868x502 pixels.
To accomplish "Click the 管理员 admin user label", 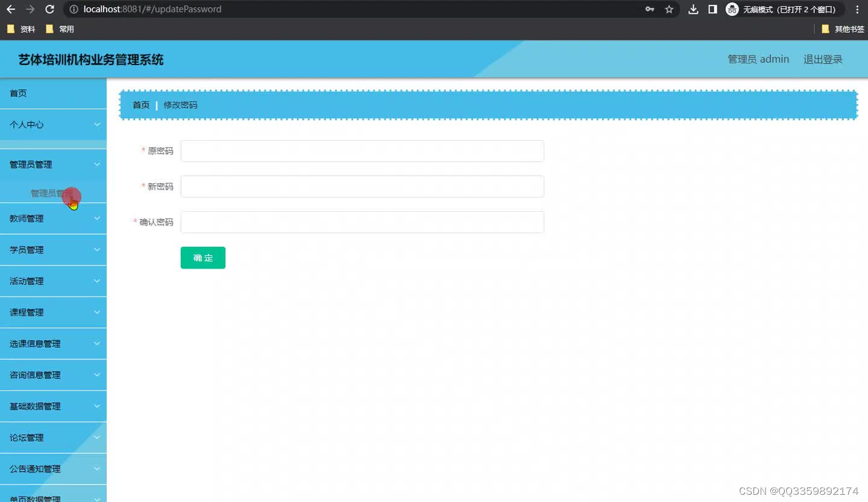I will pyautogui.click(x=758, y=59).
